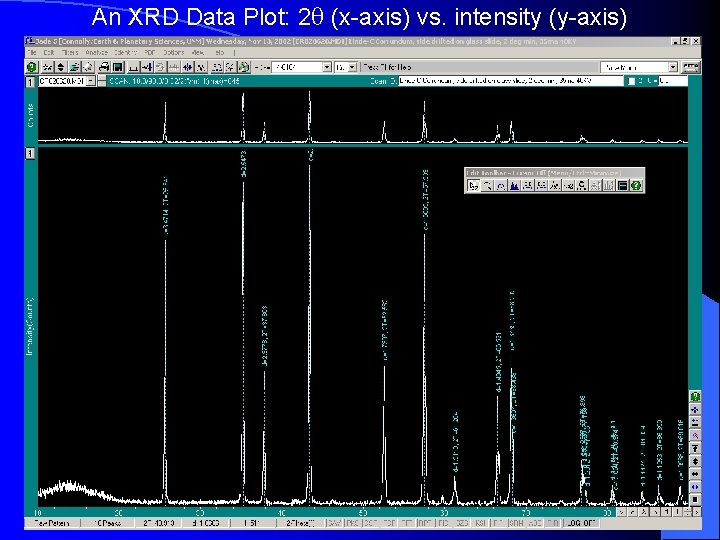The width and height of the screenshot is (720, 540).
Task: Click the blue icon near bottom of right strip
Action: click(x=695, y=486)
